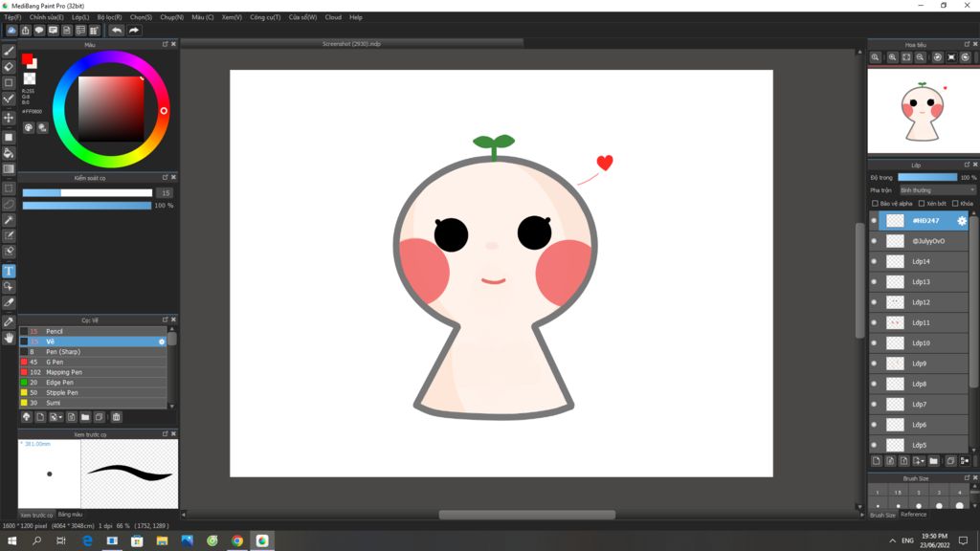The width and height of the screenshot is (980, 551).
Task: Click layer opacity 'Độ trong' slider
Action: coord(926,177)
